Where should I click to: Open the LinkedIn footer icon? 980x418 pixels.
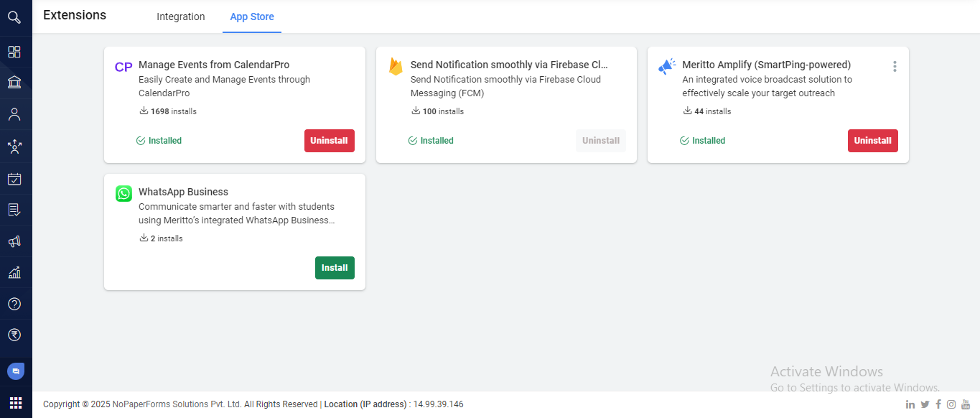pos(910,404)
